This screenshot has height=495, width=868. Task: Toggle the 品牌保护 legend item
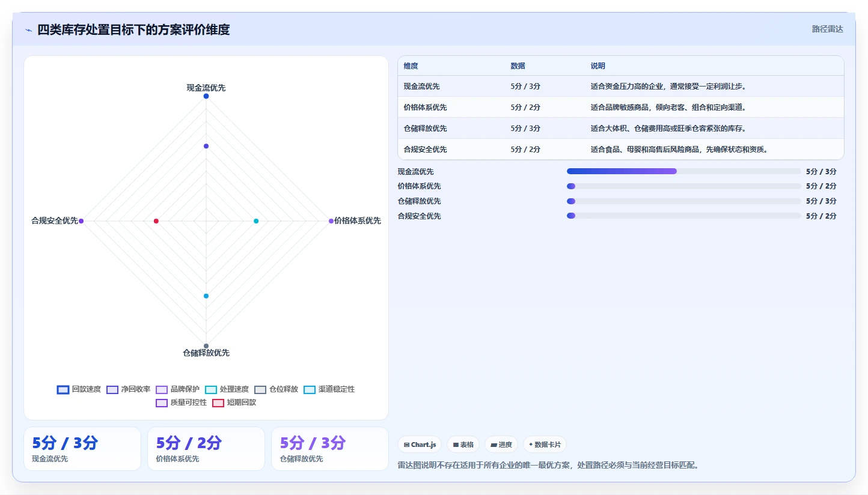pyautogui.click(x=178, y=389)
